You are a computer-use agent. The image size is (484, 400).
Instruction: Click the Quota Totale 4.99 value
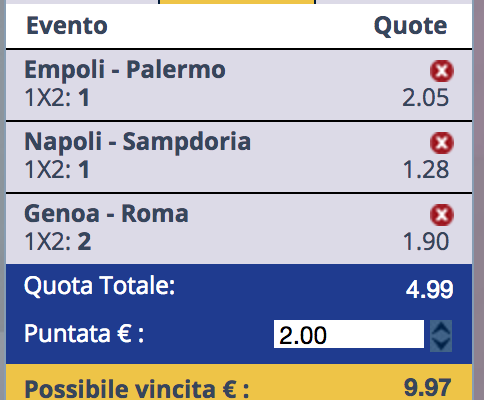point(429,289)
